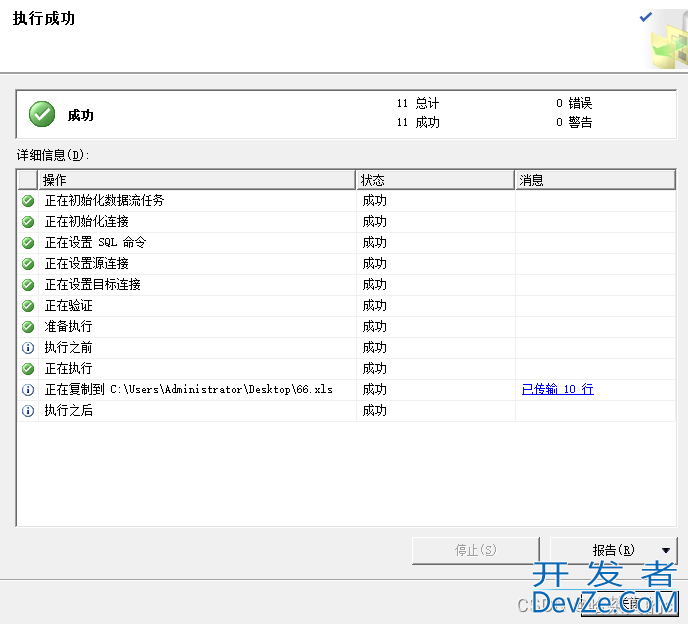Click the 执行成功 title heading
The width and height of the screenshot is (688, 624).
tap(44, 18)
